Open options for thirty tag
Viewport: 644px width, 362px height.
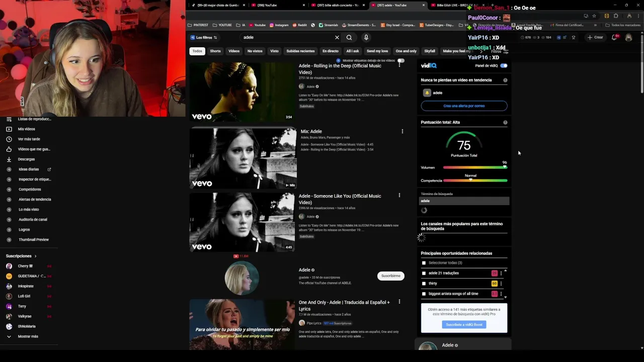pyautogui.click(x=501, y=284)
